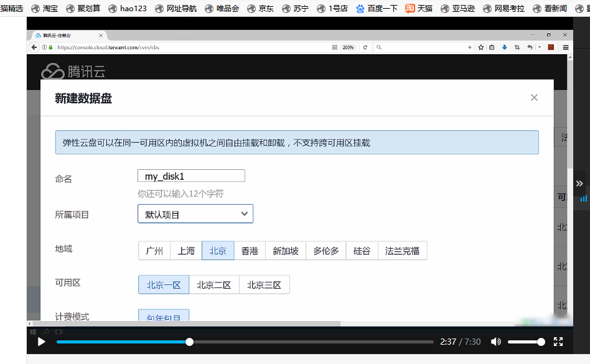Screen dimensions: 590x364
Task: Click the Windows start icon in video
Action: [33, 332]
